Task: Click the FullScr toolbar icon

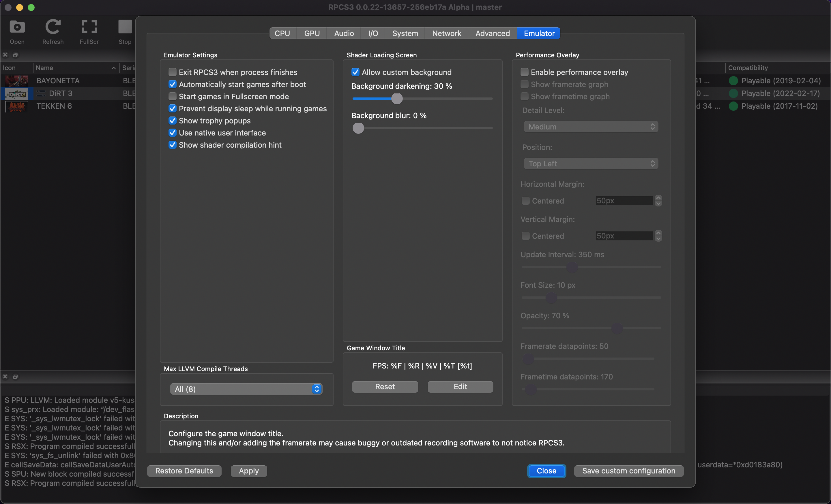Action: pos(89,27)
